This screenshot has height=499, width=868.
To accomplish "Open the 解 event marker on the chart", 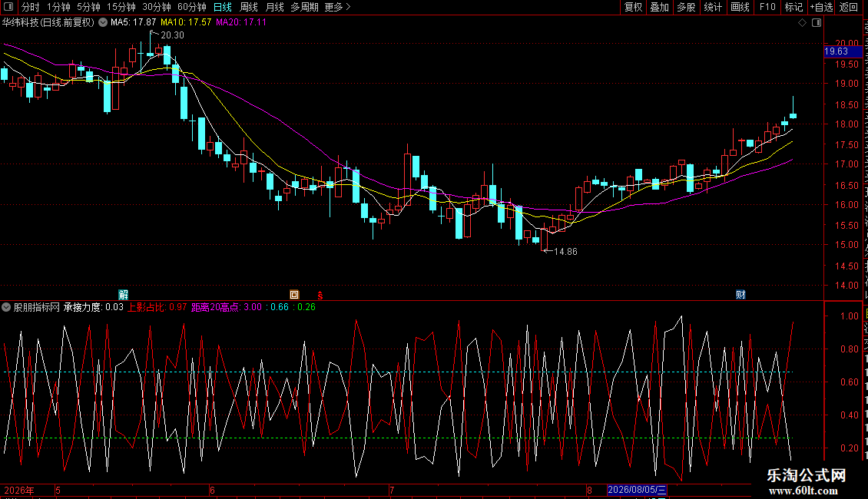I will 124,295.
